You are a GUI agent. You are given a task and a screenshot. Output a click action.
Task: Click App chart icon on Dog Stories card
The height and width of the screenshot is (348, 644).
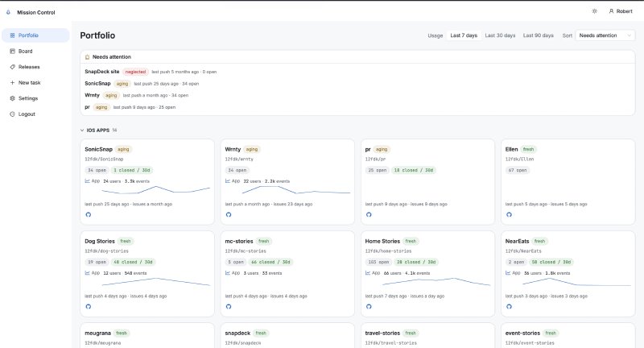[x=87, y=273]
